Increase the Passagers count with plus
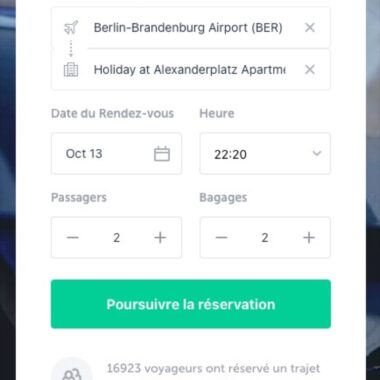Image resolution: width=380 pixels, height=380 pixels. click(x=160, y=238)
